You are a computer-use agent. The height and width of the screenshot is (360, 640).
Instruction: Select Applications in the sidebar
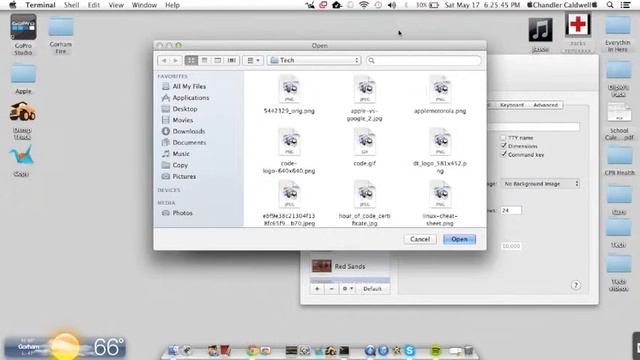point(186,98)
